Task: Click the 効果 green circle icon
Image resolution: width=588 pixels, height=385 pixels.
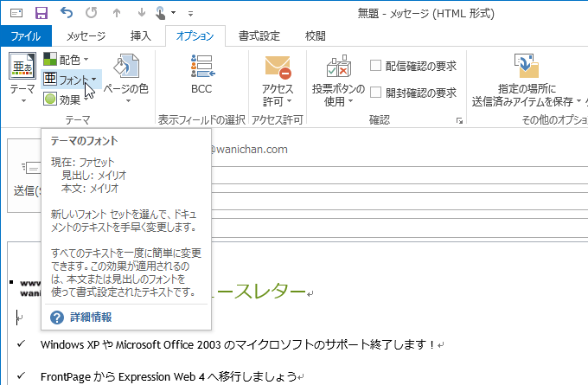Action: coord(50,99)
